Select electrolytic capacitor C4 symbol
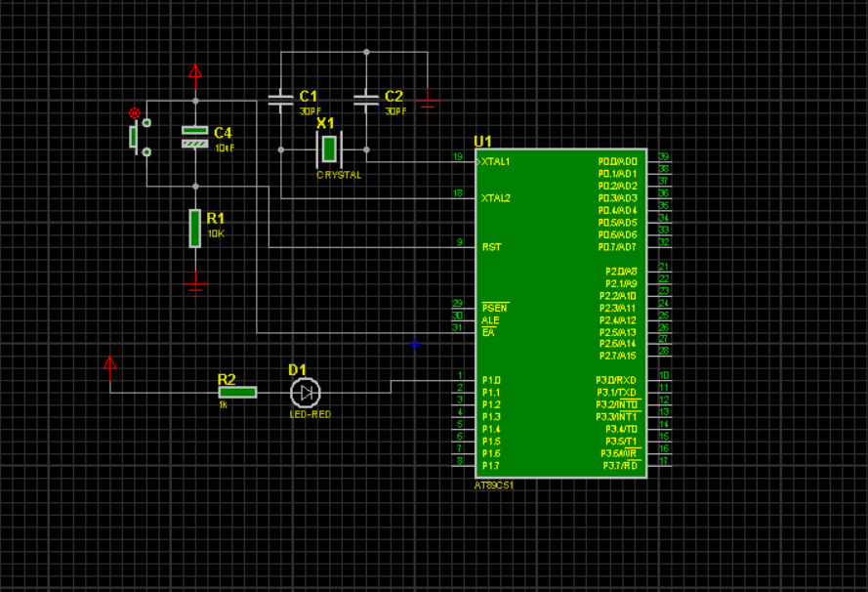This screenshot has width=868, height=592. [x=195, y=138]
